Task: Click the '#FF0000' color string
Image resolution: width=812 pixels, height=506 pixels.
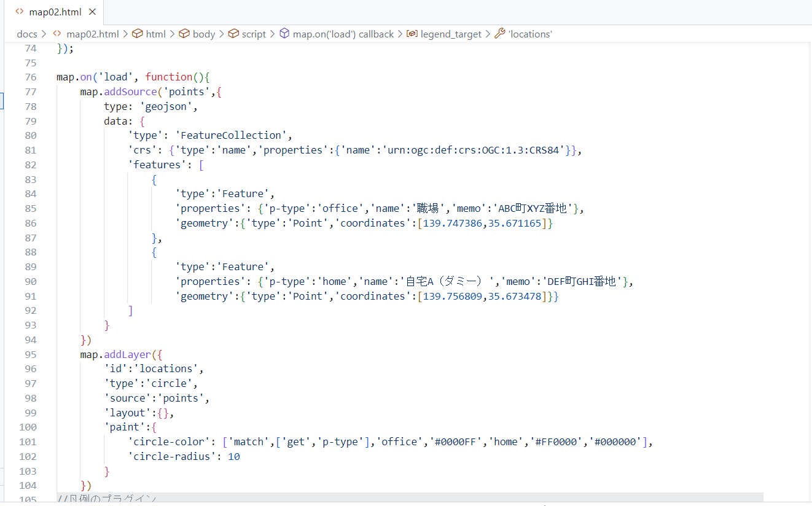Action: [x=555, y=442]
